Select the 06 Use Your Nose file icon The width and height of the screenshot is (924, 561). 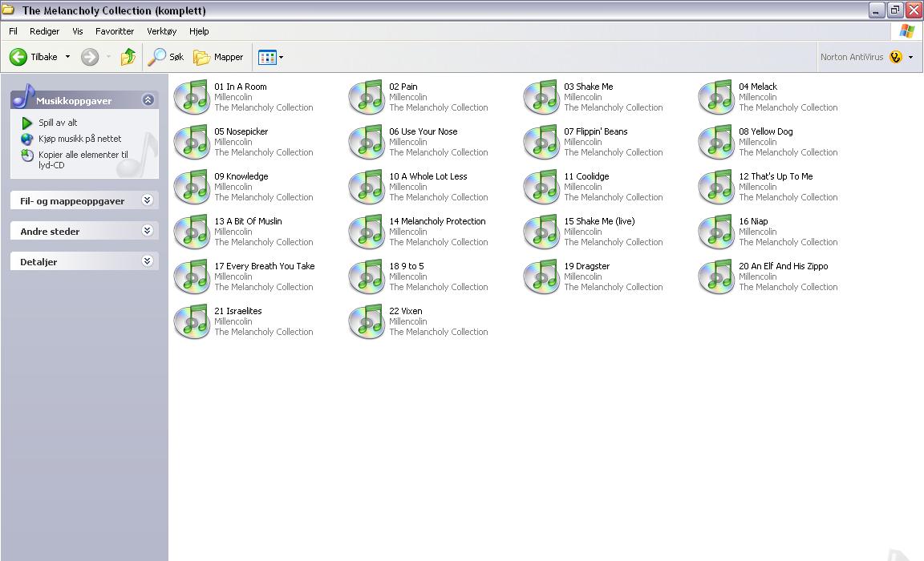[367, 141]
